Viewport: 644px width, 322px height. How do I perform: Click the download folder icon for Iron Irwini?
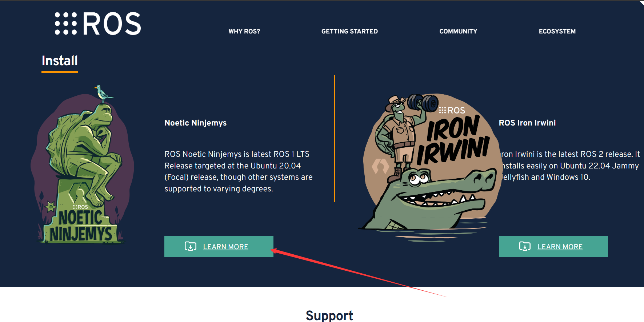coord(525,247)
